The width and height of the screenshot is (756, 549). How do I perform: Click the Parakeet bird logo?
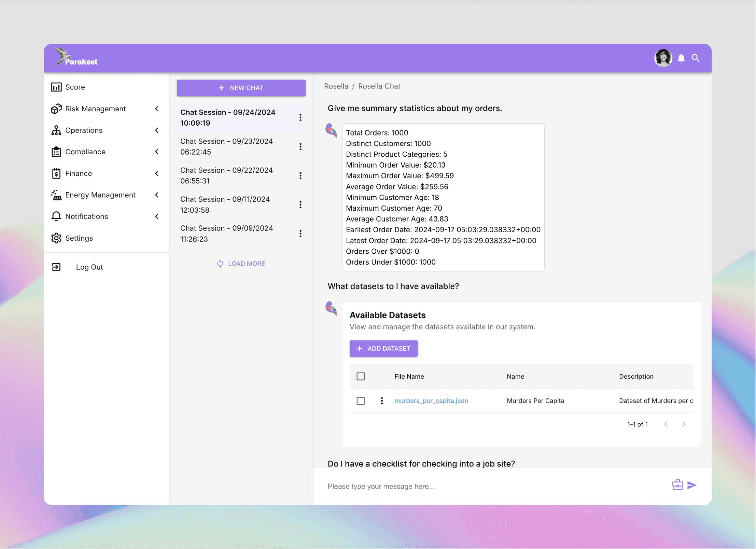point(76,57)
